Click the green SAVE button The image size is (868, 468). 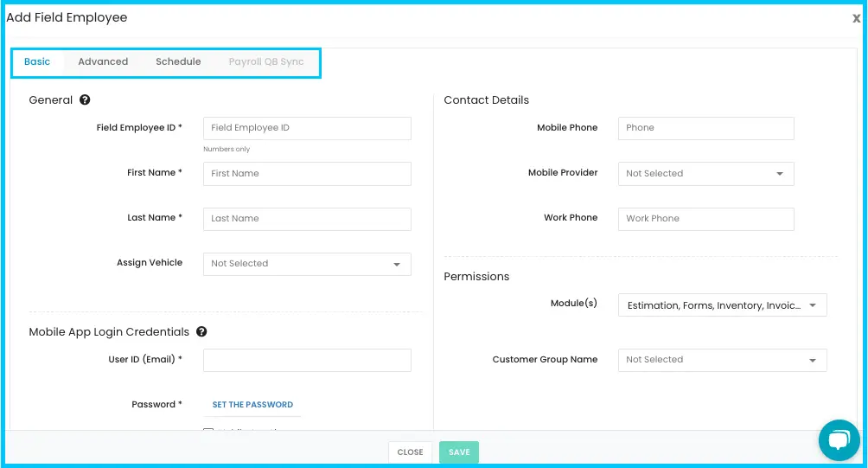tap(459, 452)
